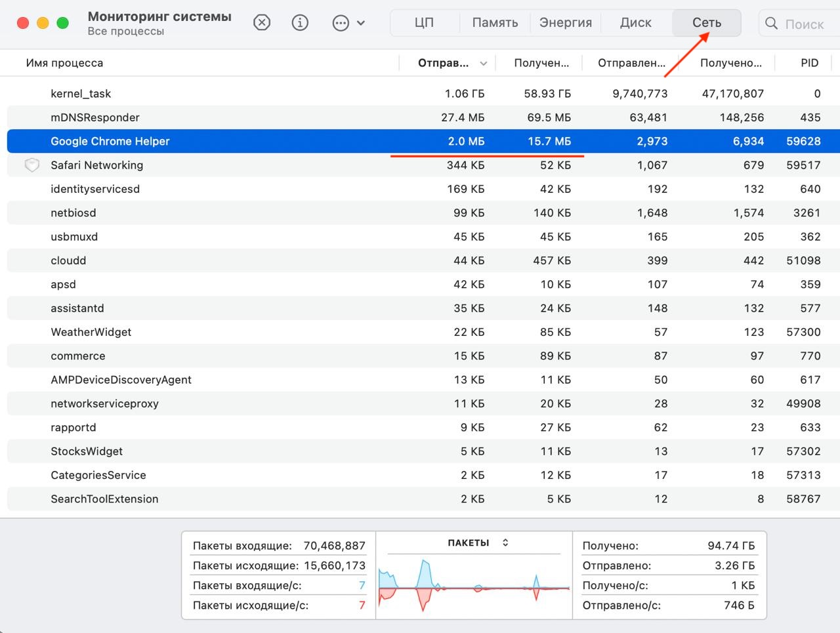Sort by the PID column header
The width and height of the screenshot is (840, 633).
point(809,63)
